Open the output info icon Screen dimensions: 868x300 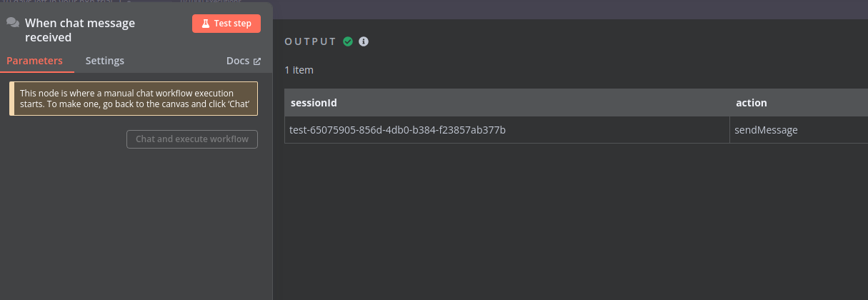[364, 41]
